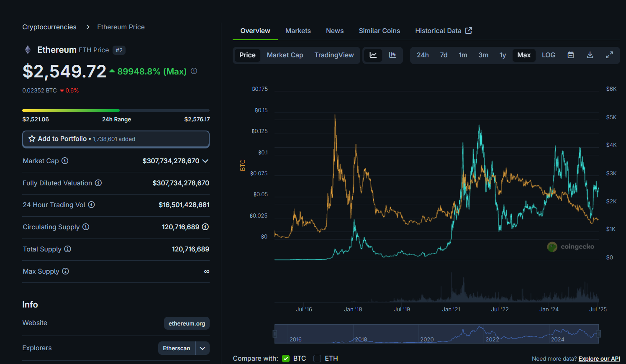Click the Ethereum Price breadcrumb

click(x=121, y=27)
